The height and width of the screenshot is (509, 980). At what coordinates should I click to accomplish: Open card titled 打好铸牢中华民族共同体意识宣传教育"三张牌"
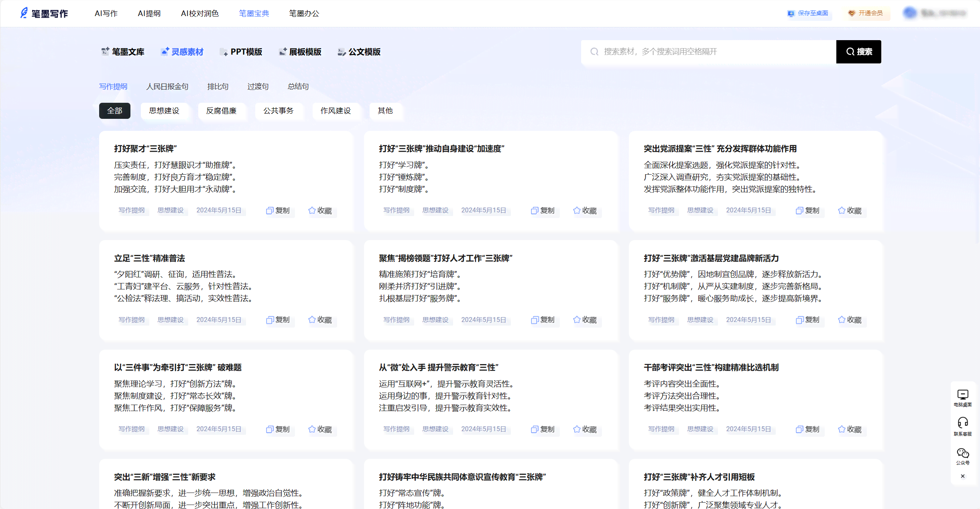click(462, 477)
